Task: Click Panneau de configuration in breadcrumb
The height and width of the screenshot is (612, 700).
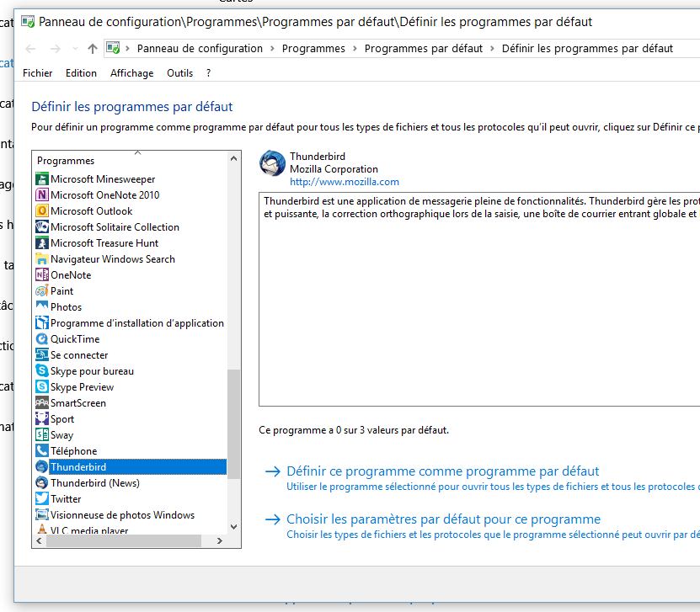Action: click(x=200, y=48)
